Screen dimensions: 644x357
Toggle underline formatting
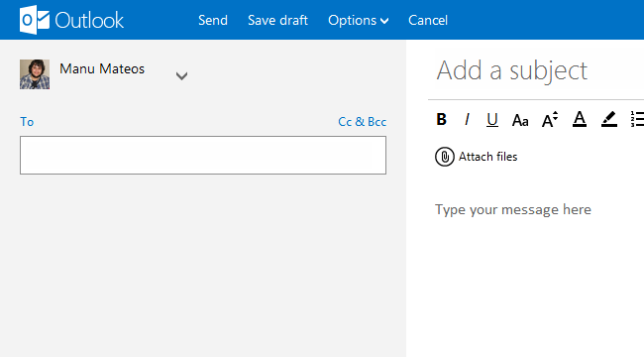(x=492, y=120)
